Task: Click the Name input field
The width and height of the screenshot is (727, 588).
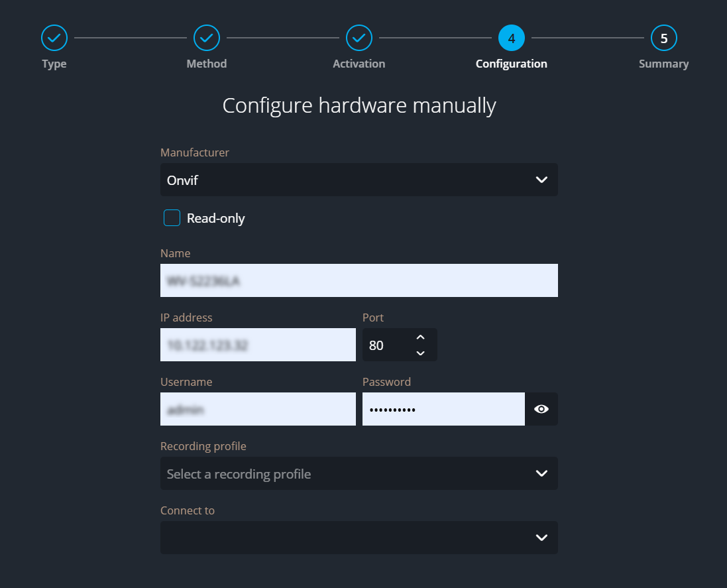Action: coord(359,280)
